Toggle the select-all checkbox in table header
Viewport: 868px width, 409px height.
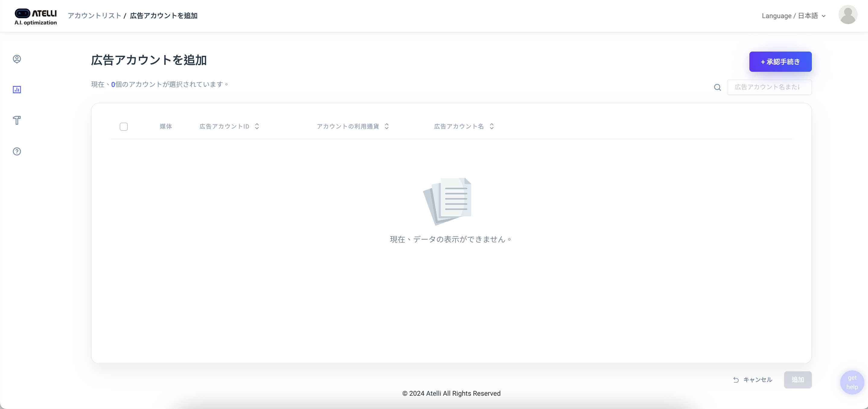124,127
